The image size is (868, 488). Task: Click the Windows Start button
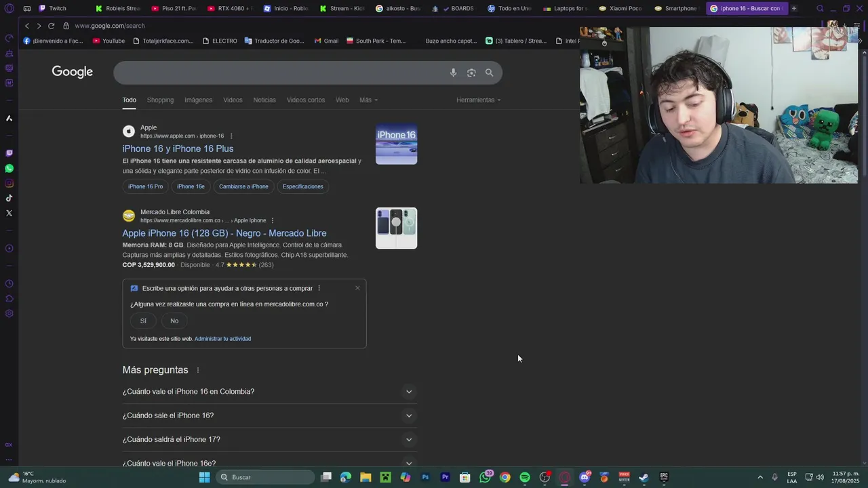[x=204, y=477]
